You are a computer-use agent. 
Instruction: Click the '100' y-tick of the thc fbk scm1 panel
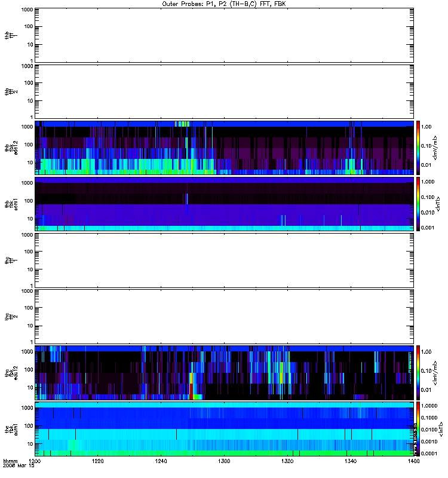(x=29, y=426)
